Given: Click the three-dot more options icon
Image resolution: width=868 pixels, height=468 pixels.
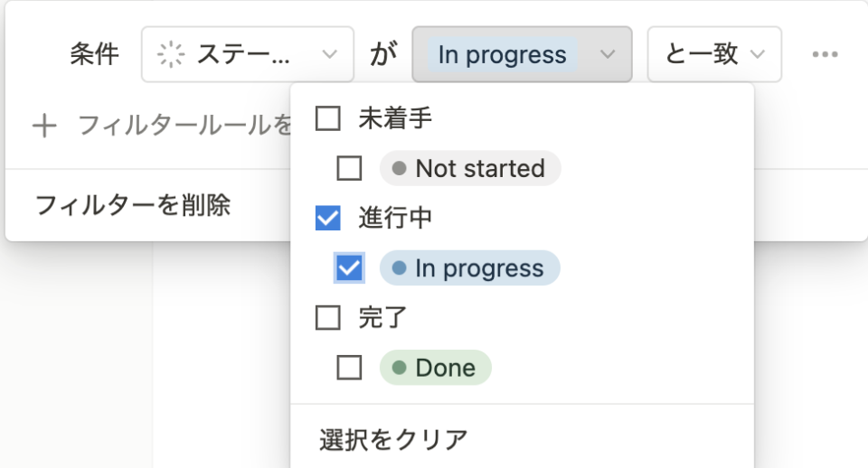Looking at the screenshot, I should [x=825, y=54].
